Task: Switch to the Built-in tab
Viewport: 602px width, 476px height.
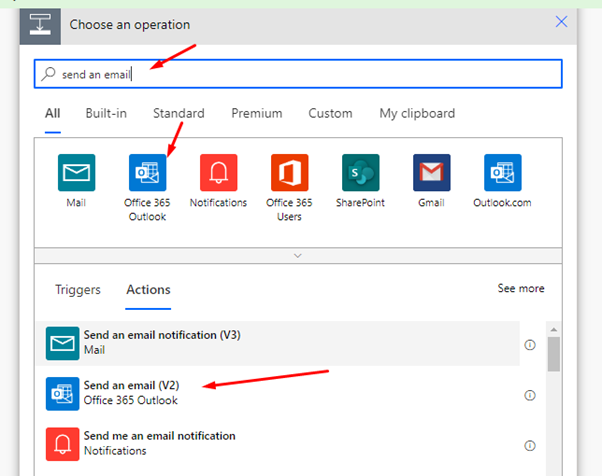Action: click(x=106, y=113)
